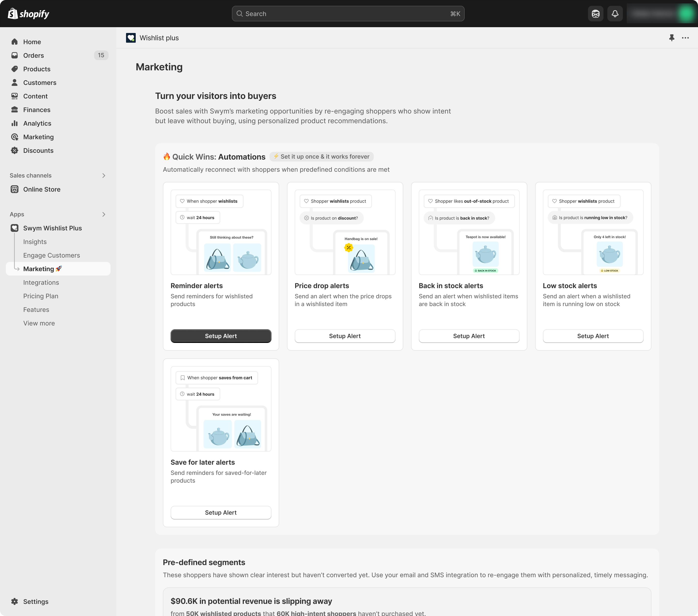Open the three-dot more actions menu

[685, 38]
